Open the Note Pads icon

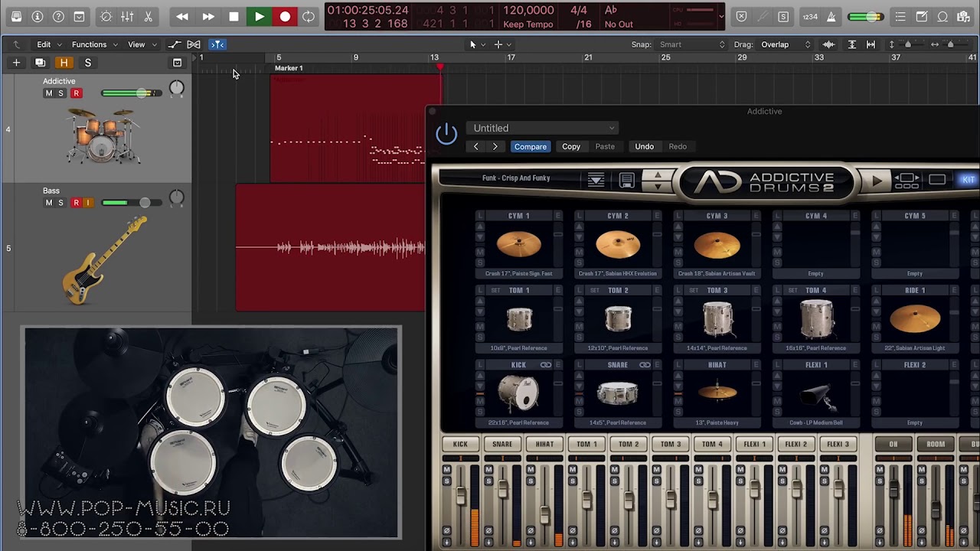pyautogui.click(x=922, y=16)
